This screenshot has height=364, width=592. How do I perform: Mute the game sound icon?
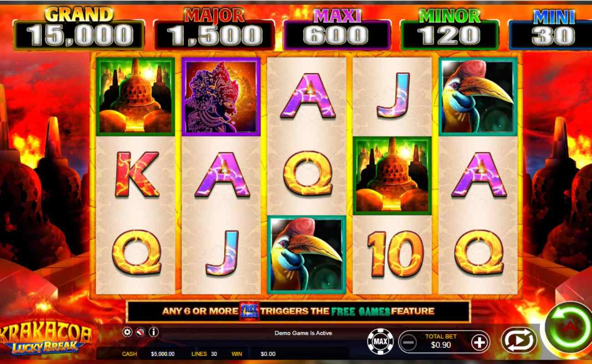(x=140, y=332)
